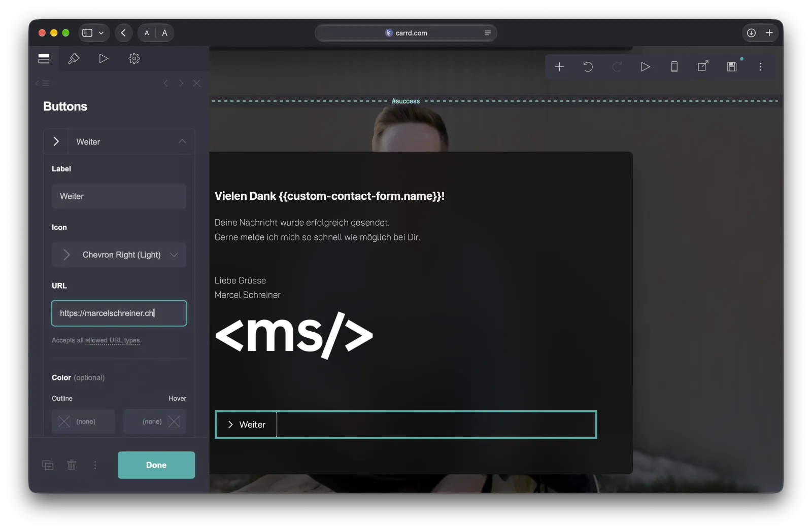The width and height of the screenshot is (812, 531).
Task: Click the Weiter entry chevron icon
Action: 56,141
